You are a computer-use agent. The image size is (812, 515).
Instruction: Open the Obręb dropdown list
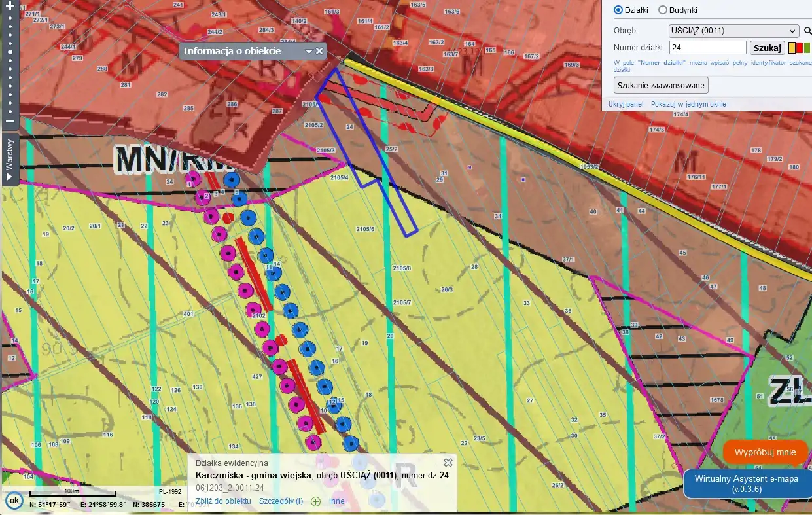[733, 31]
